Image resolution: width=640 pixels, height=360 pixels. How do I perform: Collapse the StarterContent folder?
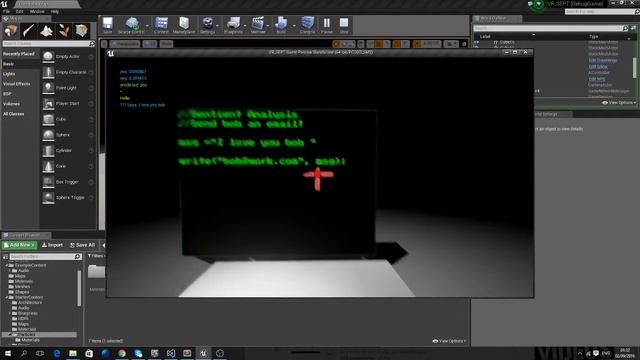pyautogui.click(x=7, y=298)
